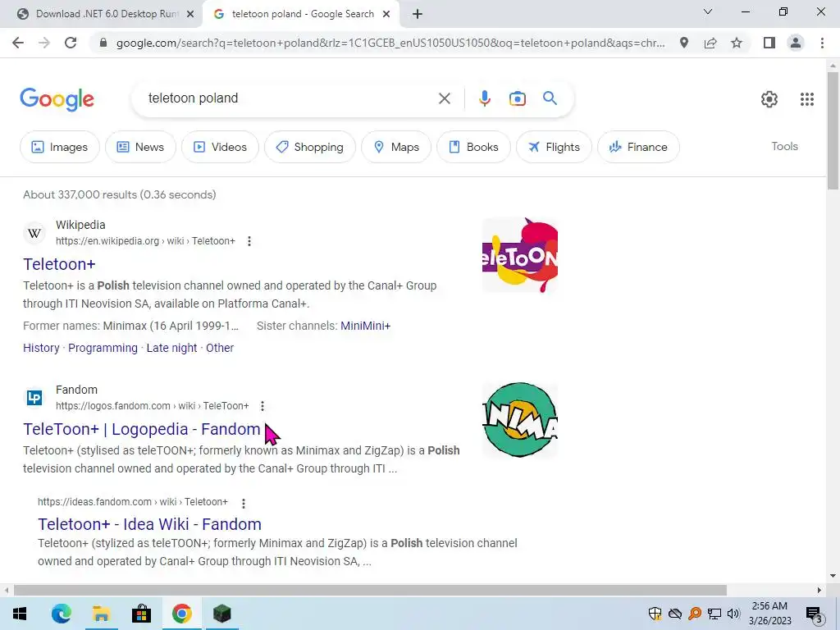Select the Flights filter
This screenshot has width=840, height=630.
[554, 147]
